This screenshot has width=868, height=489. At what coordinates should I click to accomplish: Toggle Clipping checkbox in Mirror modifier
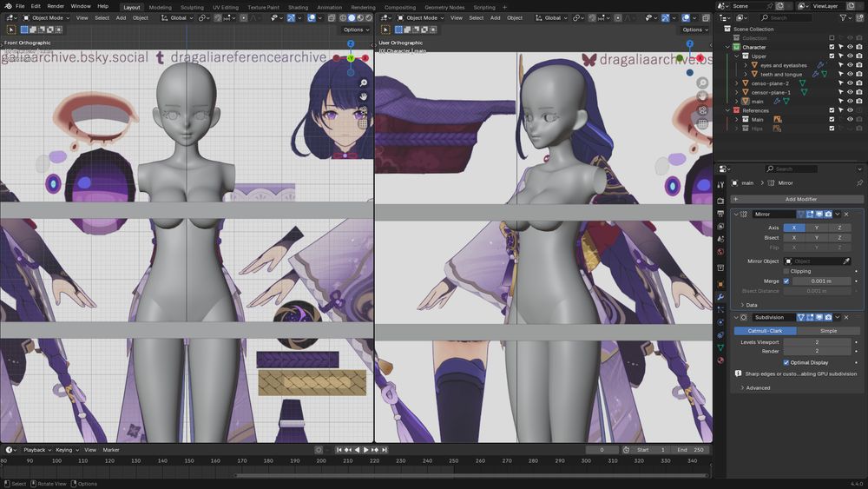pyautogui.click(x=786, y=271)
